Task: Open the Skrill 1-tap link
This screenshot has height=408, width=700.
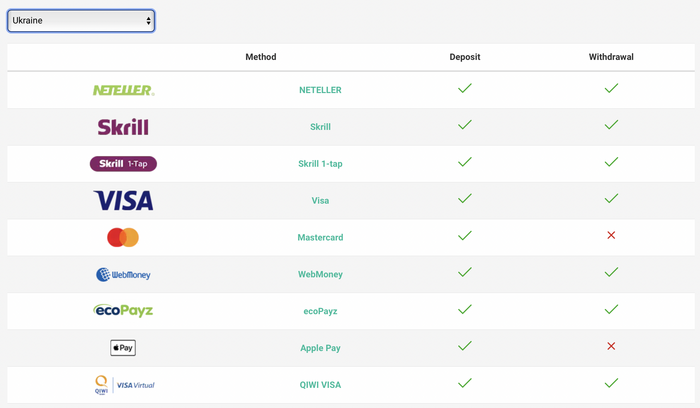Action: click(320, 164)
